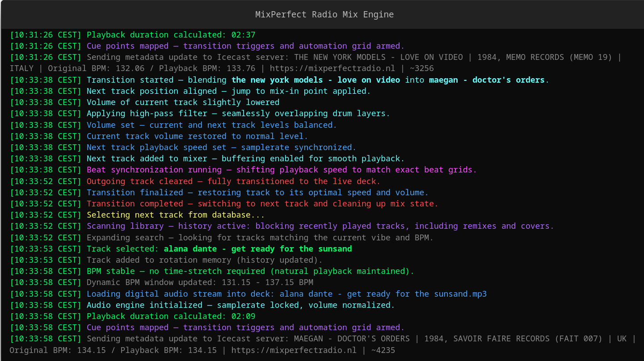Click 'Volume of current track slightly lowered'

(x=183, y=102)
